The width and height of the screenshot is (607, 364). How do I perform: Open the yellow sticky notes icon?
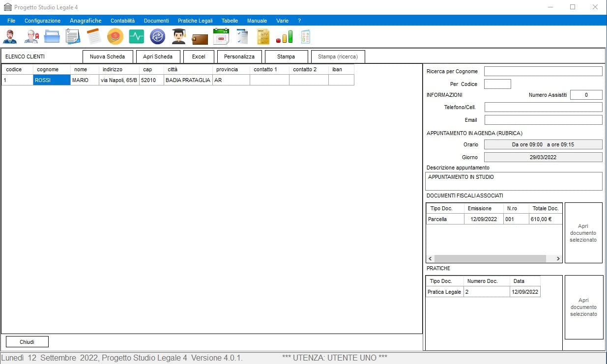click(263, 36)
